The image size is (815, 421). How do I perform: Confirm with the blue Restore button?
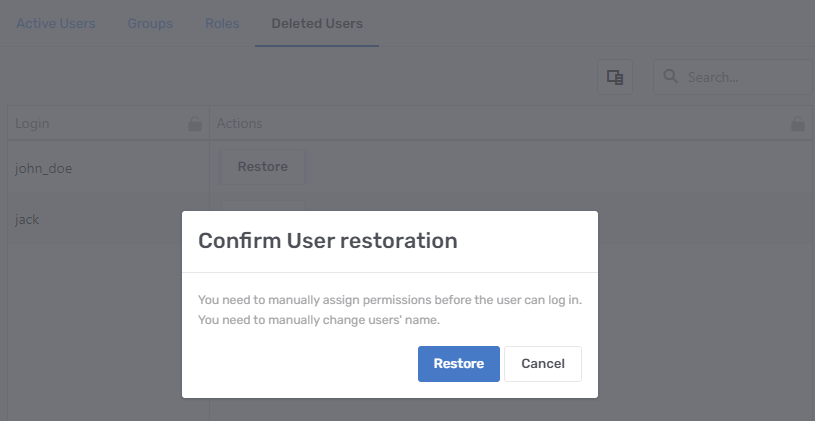point(458,364)
